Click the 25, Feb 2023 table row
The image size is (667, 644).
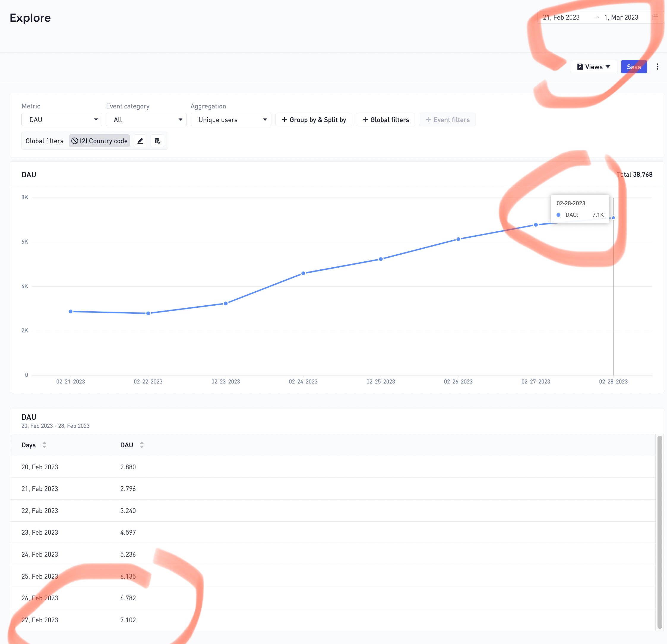coord(333,576)
